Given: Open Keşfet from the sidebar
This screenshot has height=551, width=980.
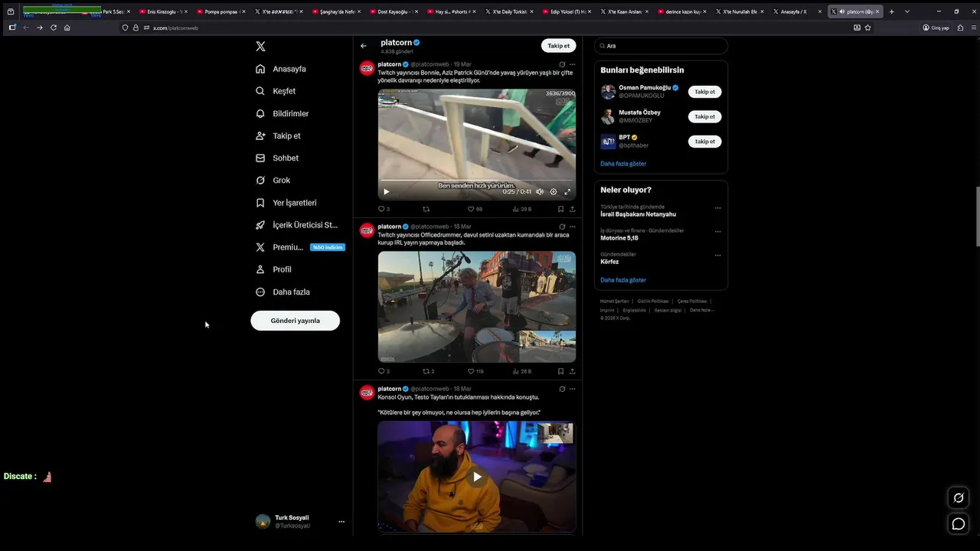Looking at the screenshot, I should 276,91.
